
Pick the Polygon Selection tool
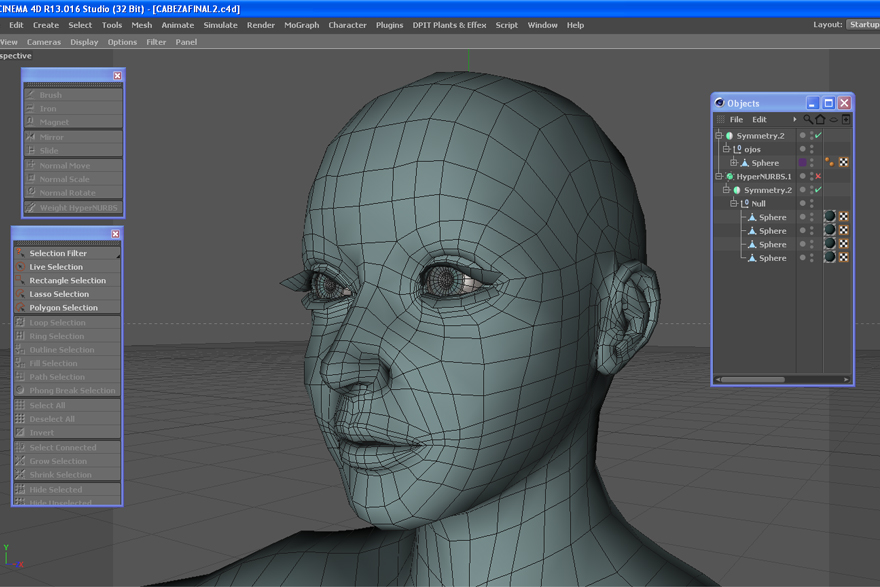pyautogui.click(x=63, y=308)
